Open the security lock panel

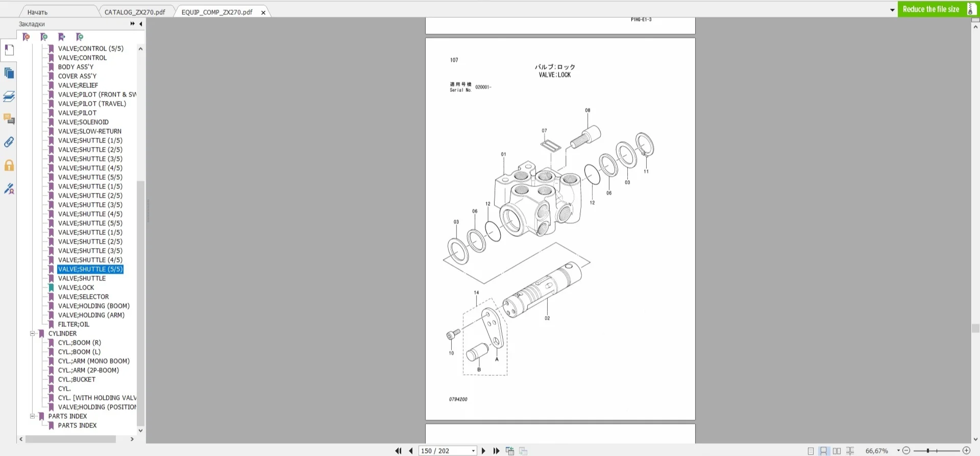coord(9,165)
